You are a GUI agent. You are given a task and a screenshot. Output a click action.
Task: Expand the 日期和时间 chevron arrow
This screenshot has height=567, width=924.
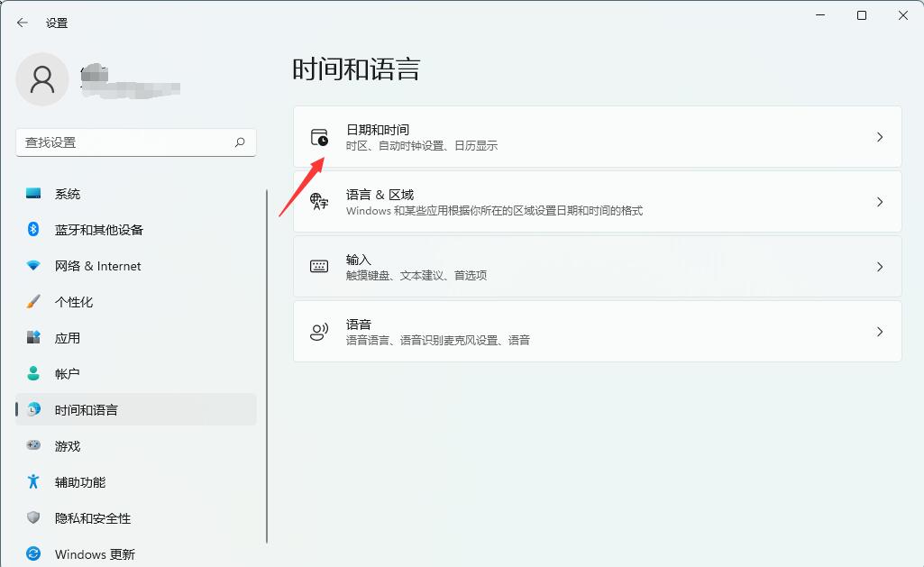(x=880, y=136)
